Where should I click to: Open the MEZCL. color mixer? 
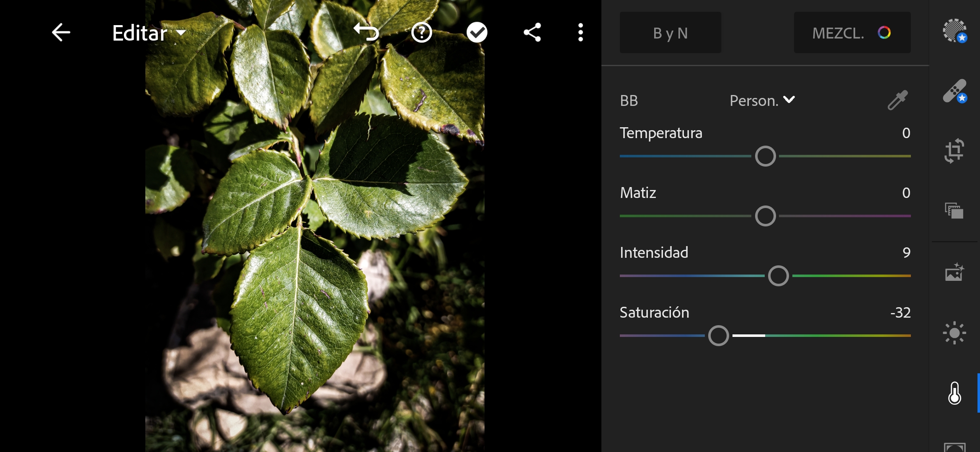(852, 33)
